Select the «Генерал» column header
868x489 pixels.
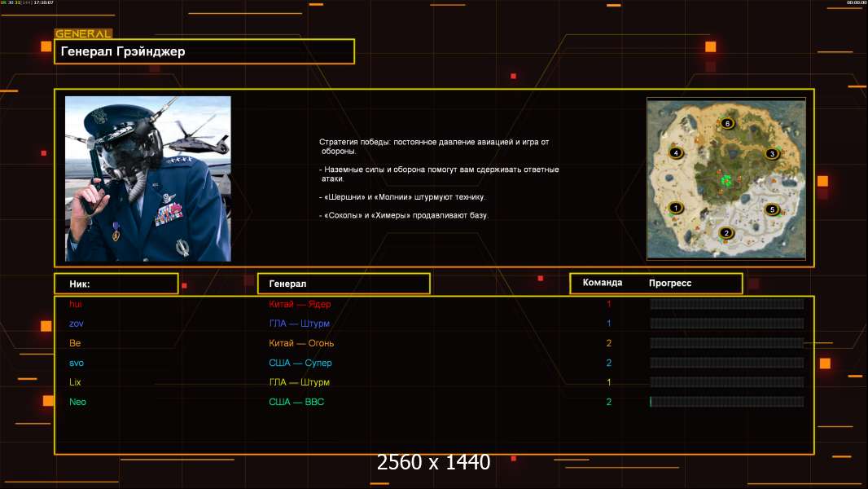(x=343, y=284)
